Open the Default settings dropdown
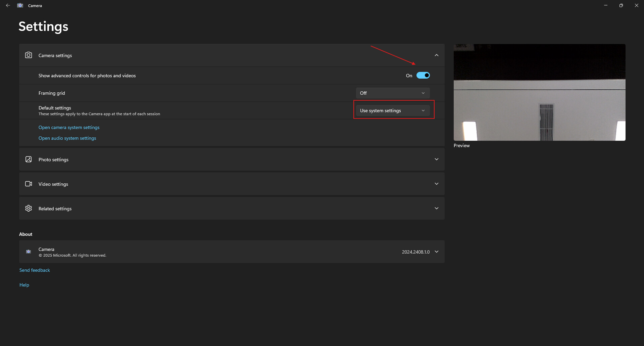644x346 pixels. [393, 111]
